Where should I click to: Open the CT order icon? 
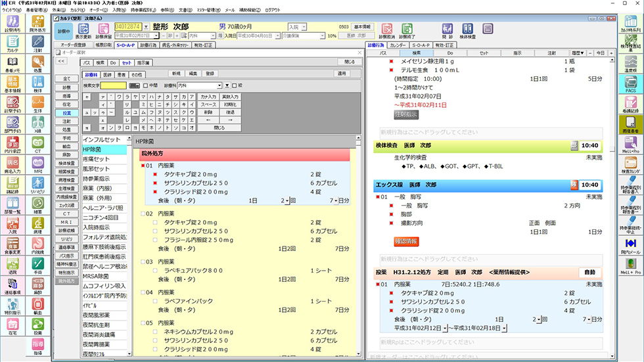(37, 145)
